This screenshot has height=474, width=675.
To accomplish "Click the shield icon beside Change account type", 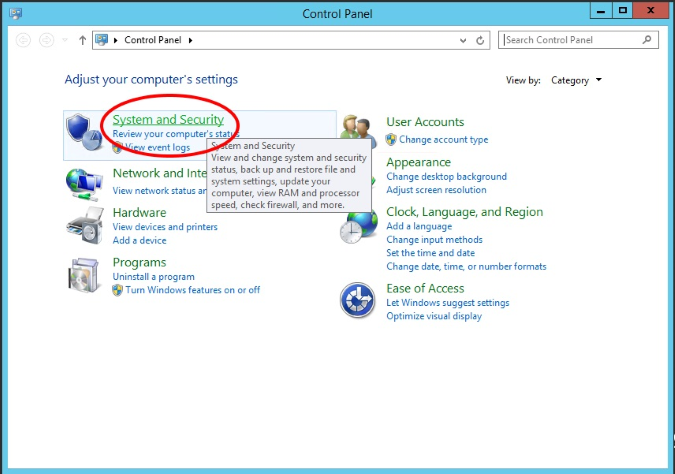I will (391, 139).
